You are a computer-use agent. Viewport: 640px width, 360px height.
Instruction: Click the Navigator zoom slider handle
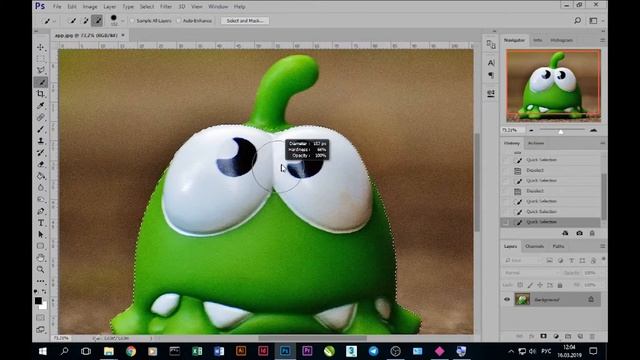pyautogui.click(x=561, y=131)
